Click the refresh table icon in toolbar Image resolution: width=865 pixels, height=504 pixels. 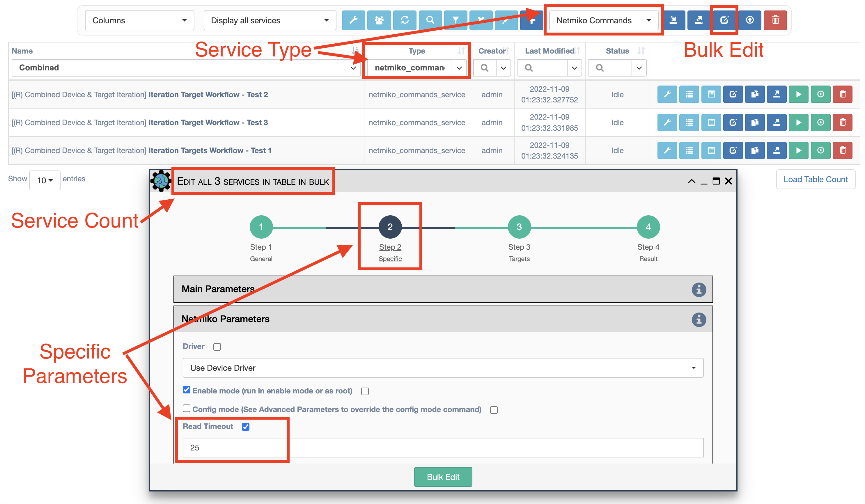[405, 20]
